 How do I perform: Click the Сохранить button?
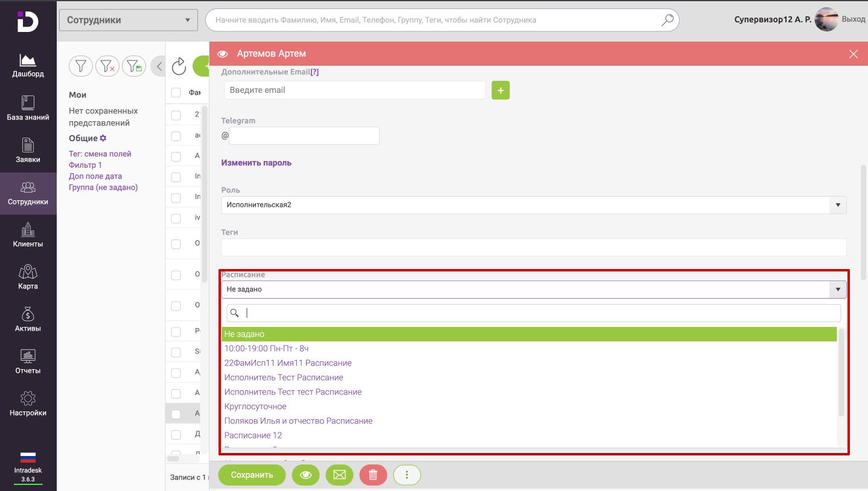pos(252,475)
